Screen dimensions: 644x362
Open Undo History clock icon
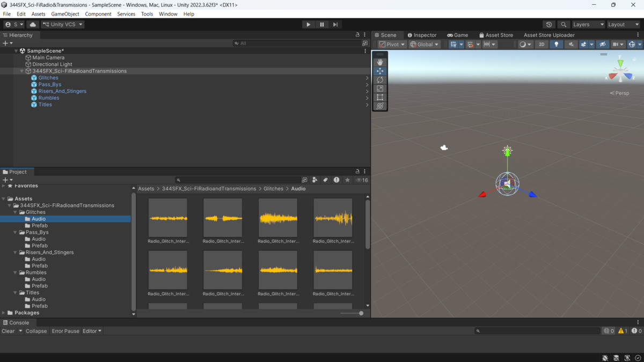[x=548, y=24]
